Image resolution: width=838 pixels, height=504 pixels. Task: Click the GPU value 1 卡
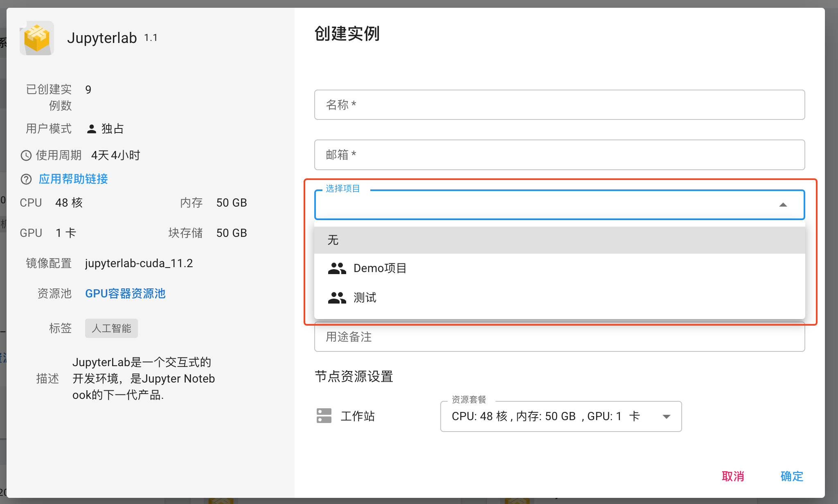[x=65, y=233]
